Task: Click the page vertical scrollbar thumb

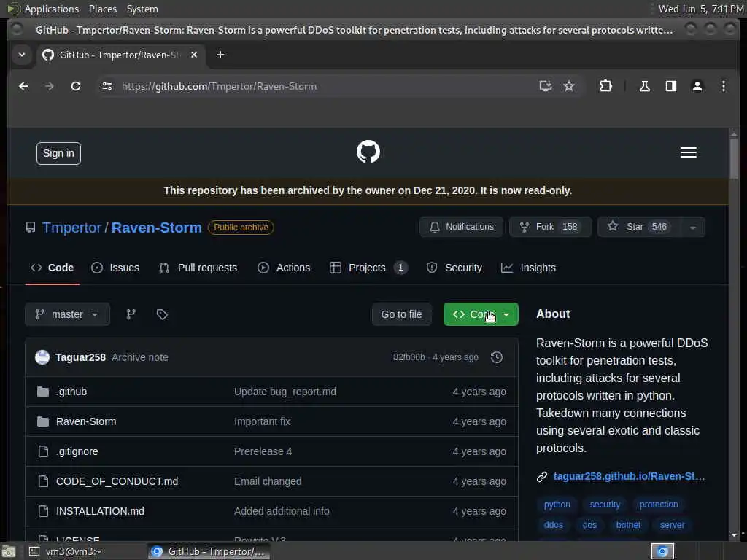Action: pos(734,158)
